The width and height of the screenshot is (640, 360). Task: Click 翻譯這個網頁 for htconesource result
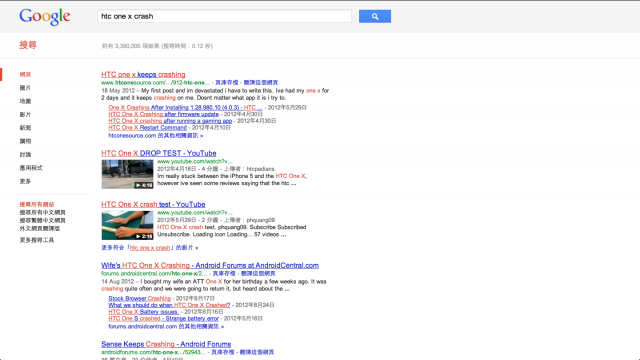coord(261,82)
